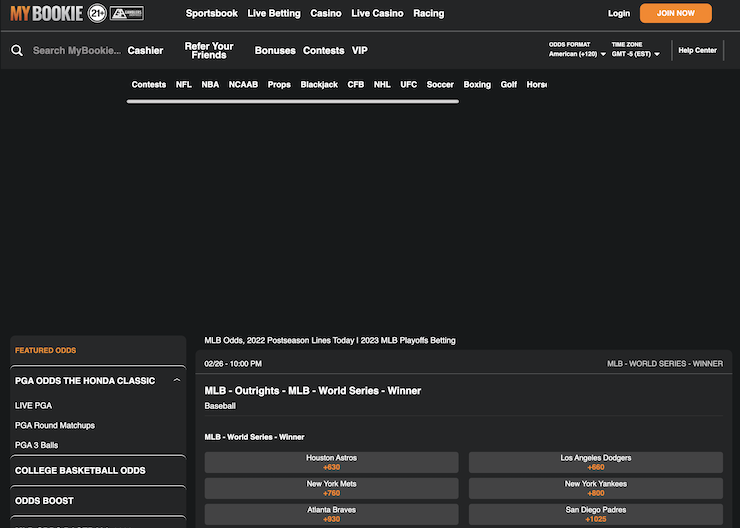Click the 21+ age badge icon
740x528 pixels.
point(97,13)
